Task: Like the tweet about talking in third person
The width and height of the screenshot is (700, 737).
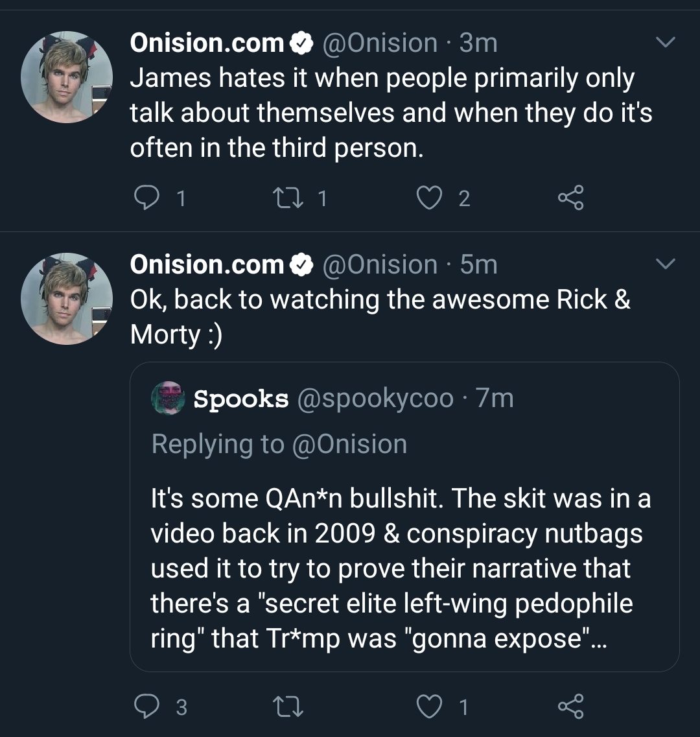Action: tap(429, 198)
